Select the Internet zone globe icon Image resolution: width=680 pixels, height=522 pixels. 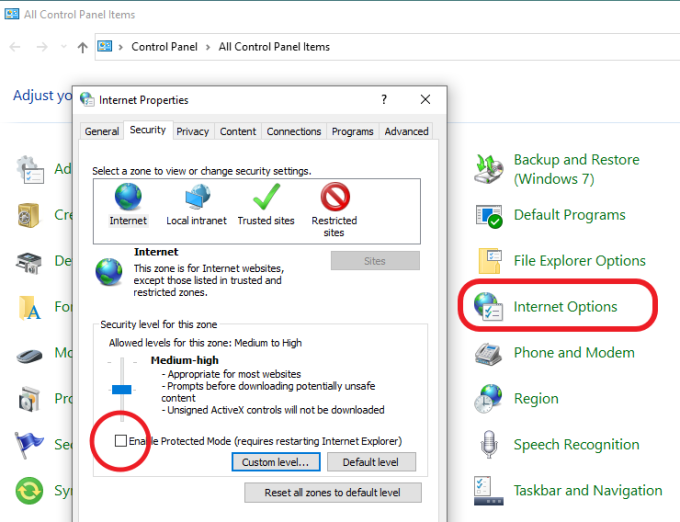[x=128, y=196]
